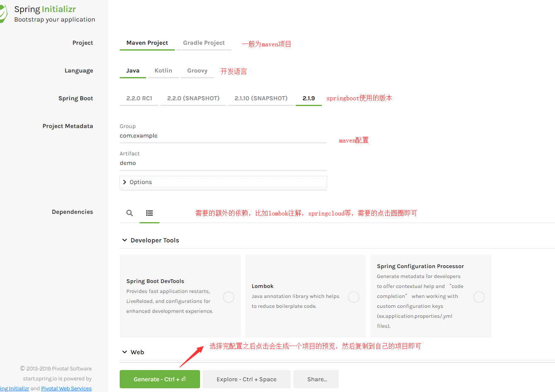Click the Spring Initializr title text
The height and width of the screenshot is (392, 555).
[45, 9]
